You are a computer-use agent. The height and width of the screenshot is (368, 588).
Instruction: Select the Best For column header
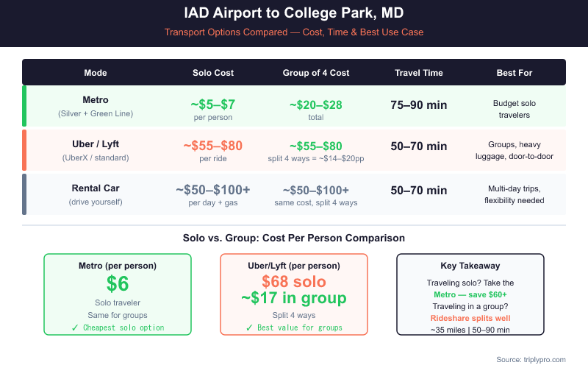tap(514, 73)
